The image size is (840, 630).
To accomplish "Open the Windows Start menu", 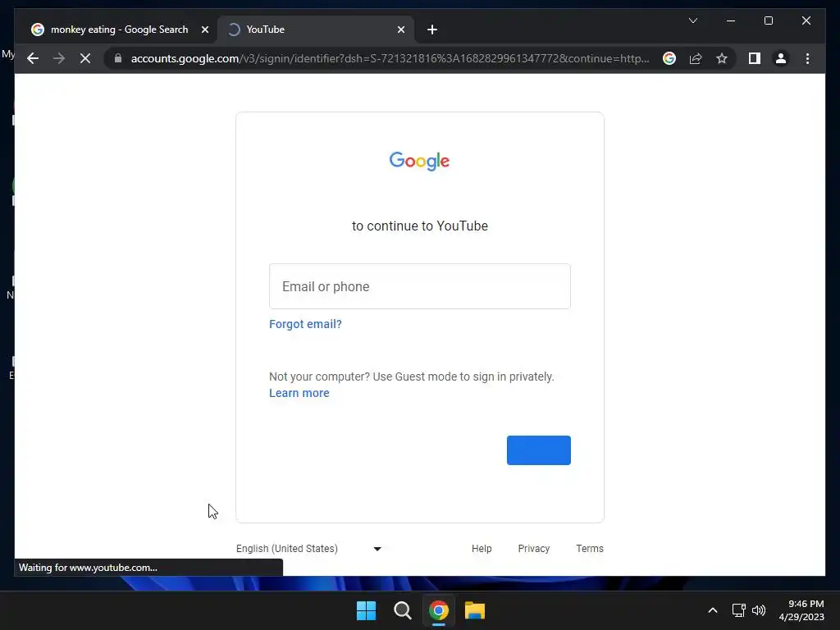I will click(x=367, y=610).
